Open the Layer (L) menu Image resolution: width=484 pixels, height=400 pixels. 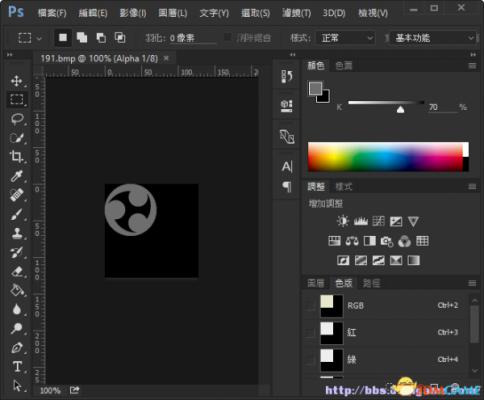(x=173, y=13)
